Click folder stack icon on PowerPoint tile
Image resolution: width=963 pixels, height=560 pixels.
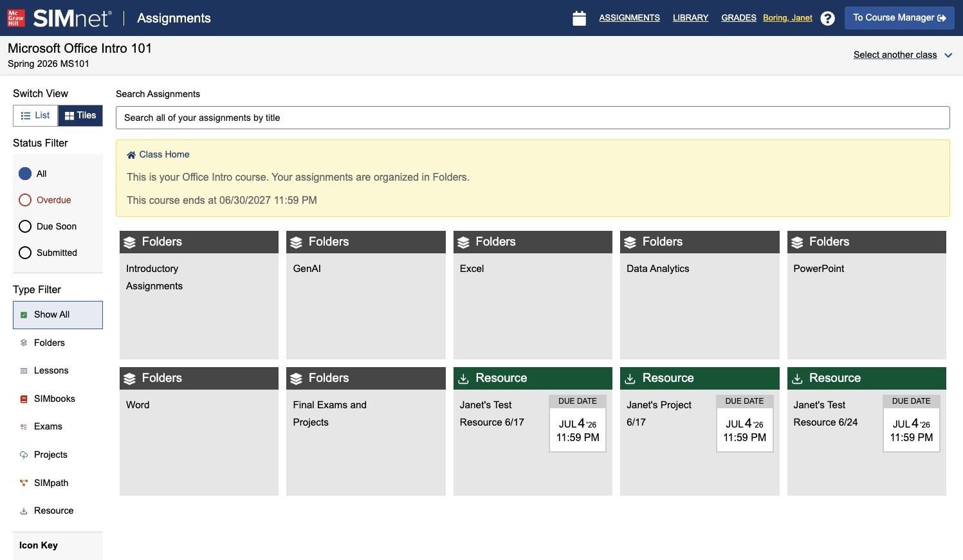pos(797,242)
